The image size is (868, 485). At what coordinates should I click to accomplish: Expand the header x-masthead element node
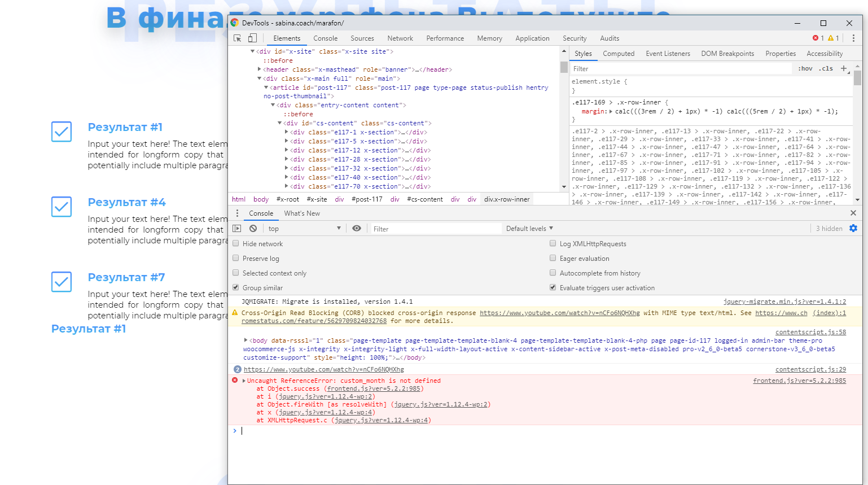point(260,69)
